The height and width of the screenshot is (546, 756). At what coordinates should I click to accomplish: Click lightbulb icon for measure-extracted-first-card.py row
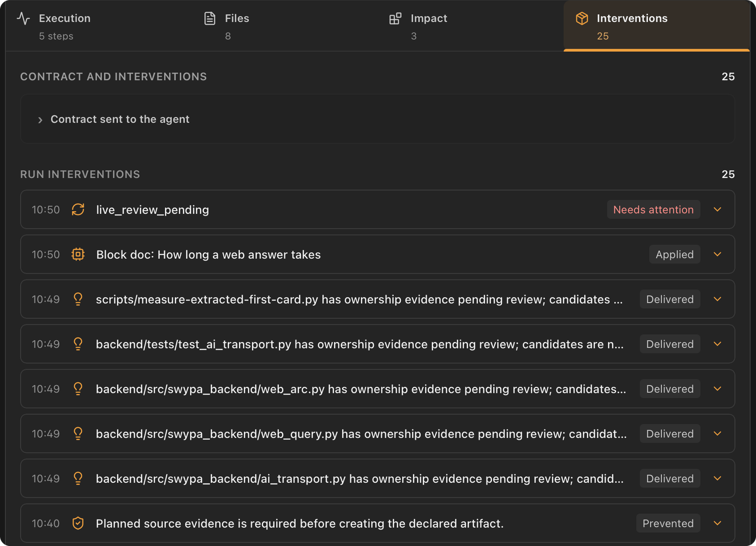coord(78,299)
